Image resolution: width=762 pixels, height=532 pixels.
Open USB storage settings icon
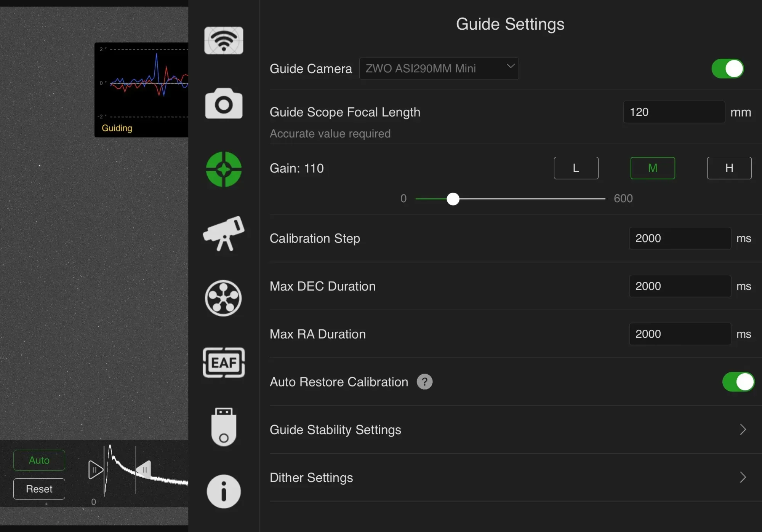pyautogui.click(x=224, y=427)
